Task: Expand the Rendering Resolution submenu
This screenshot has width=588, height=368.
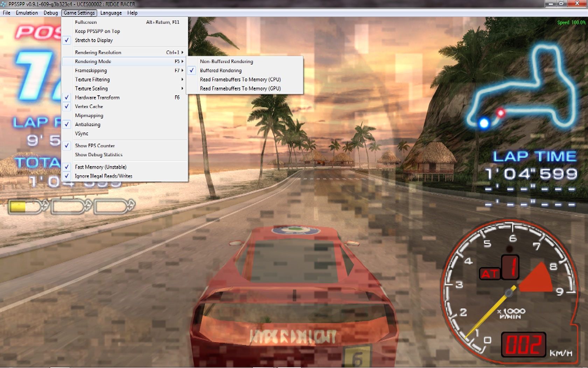Action: [98, 53]
